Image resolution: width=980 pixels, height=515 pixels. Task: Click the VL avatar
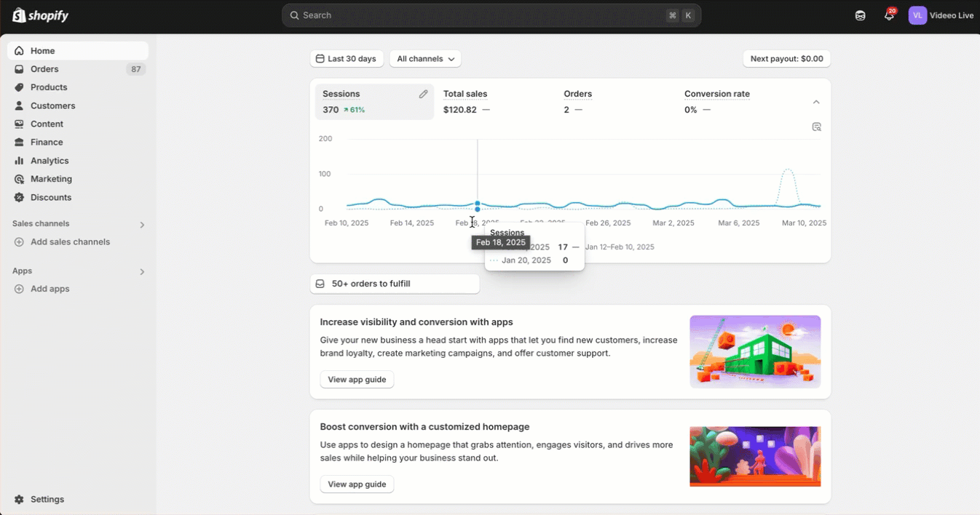[917, 15]
